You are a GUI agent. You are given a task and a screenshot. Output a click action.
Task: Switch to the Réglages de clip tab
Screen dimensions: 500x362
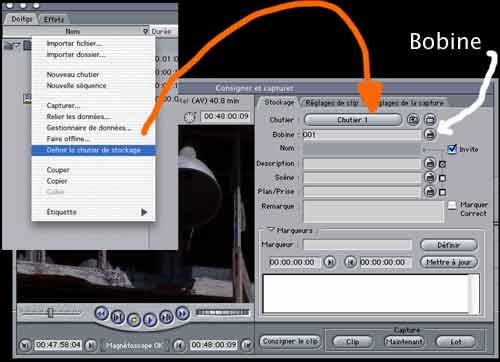(x=332, y=103)
